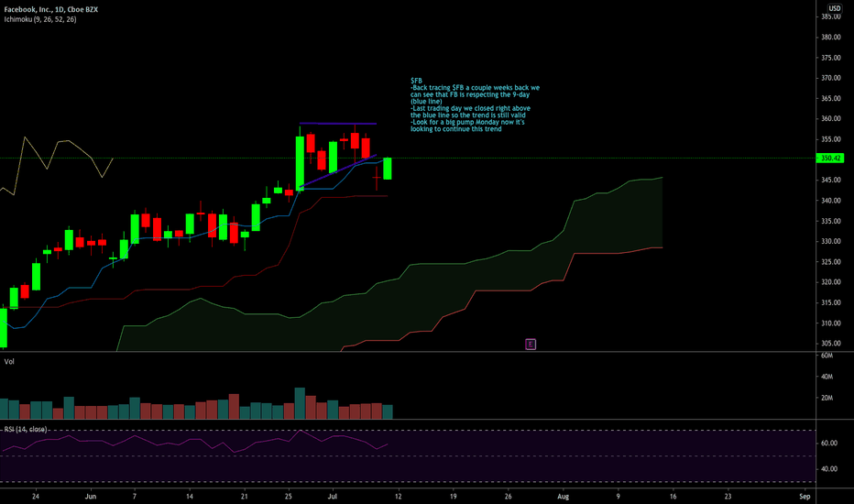Click the earnings 'E' marker icon

[531, 344]
